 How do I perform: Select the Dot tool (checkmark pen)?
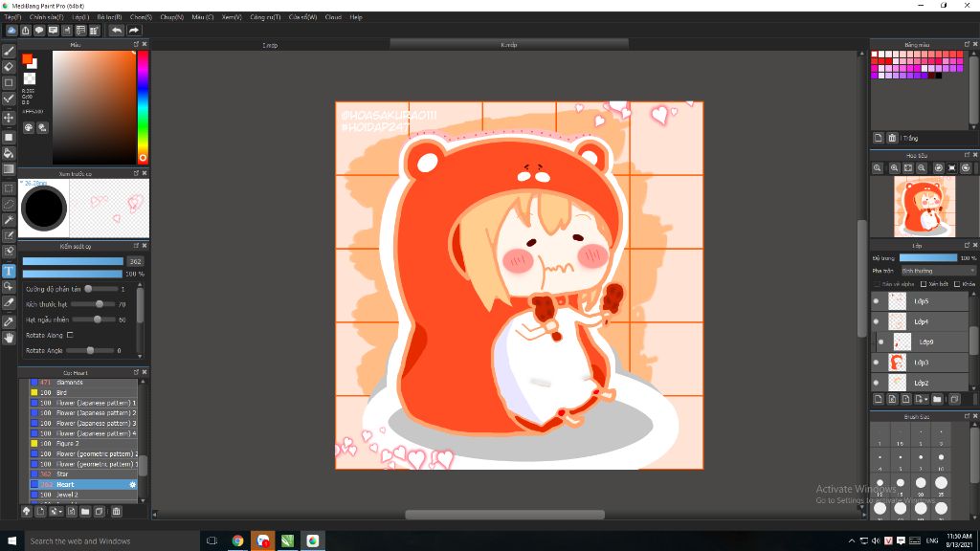tap(9, 99)
